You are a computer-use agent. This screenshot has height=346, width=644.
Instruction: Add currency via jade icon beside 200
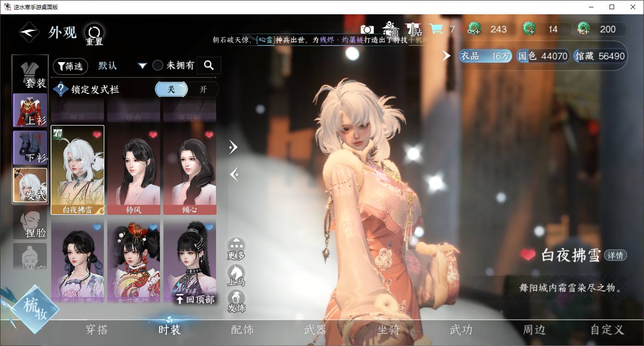click(x=584, y=29)
